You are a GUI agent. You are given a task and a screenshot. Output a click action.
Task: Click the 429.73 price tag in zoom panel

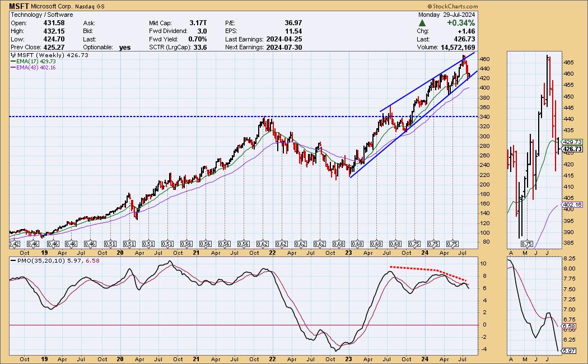tap(572, 142)
